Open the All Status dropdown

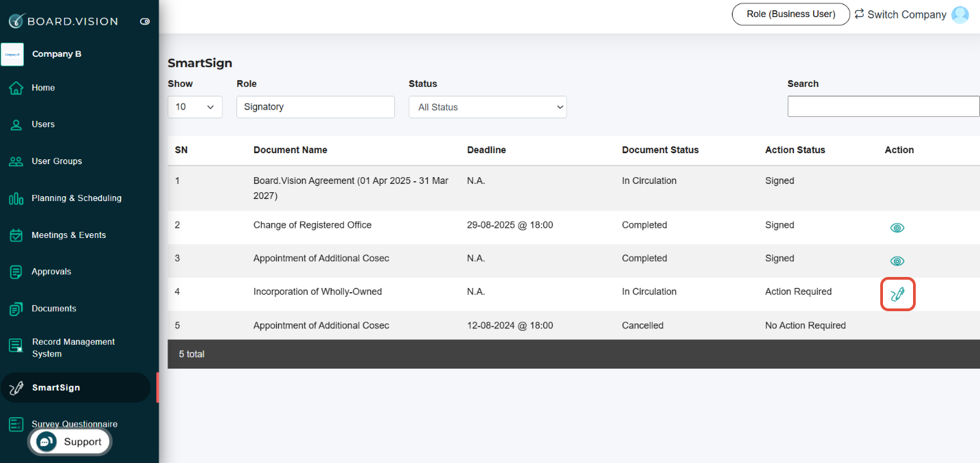pos(488,107)
